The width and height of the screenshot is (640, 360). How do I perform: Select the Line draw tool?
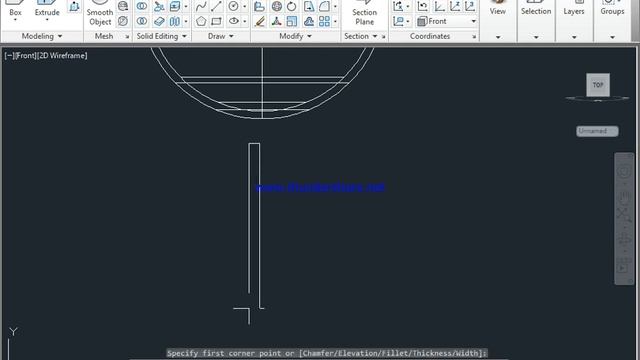217,6
